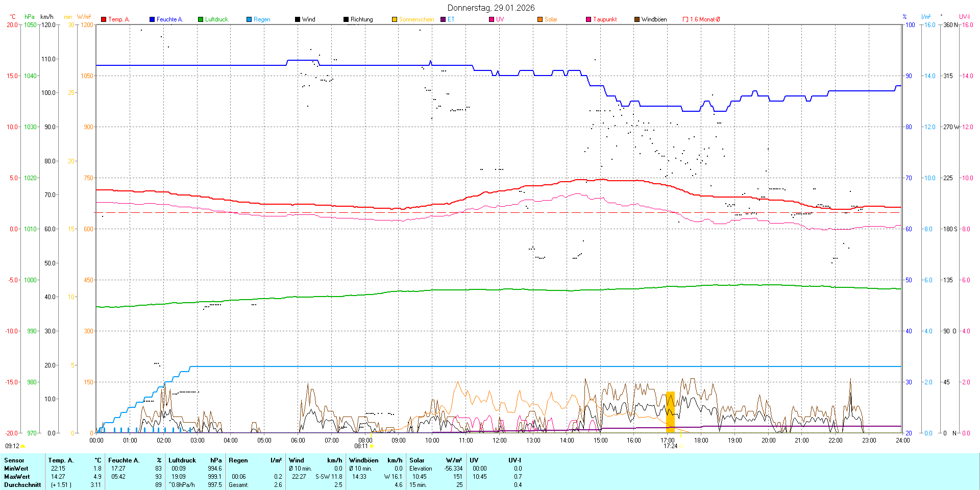The width and height of the screenshot is (980, 490).
Task: Click the green Luftdruck legend square
Action: (x=201, y=19)
